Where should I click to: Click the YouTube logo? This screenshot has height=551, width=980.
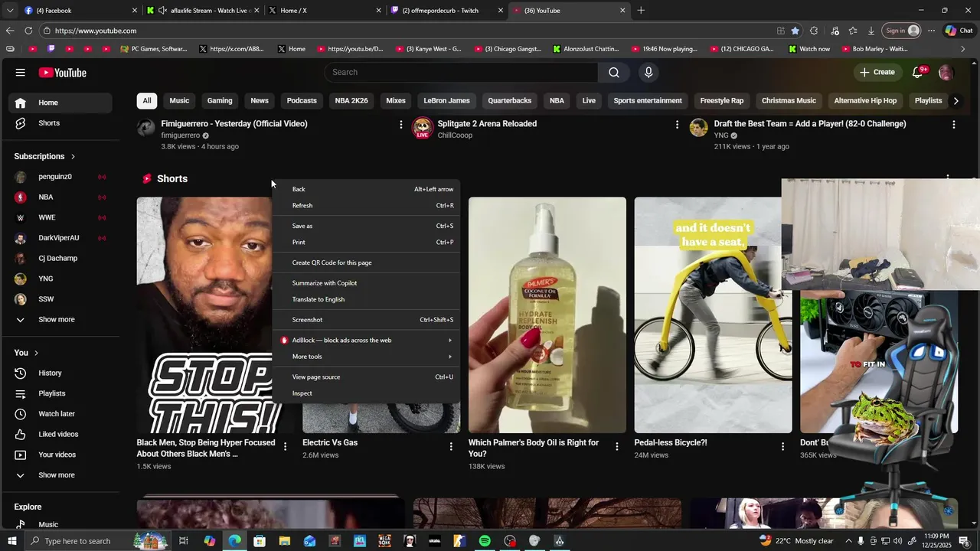(x=62, y=73)
